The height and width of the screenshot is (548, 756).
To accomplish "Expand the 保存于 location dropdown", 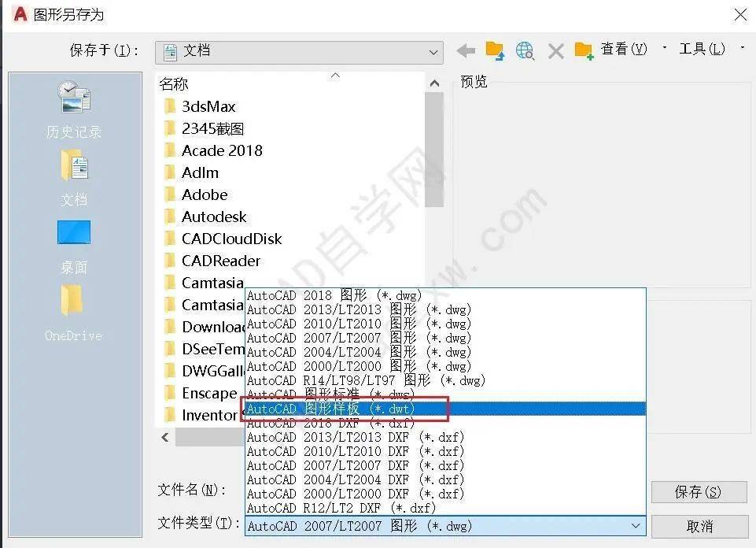I will point(433,53).
